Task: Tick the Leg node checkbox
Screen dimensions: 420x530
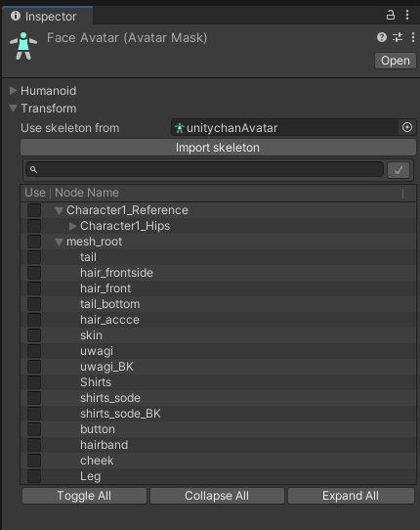Action: point(34,476)
